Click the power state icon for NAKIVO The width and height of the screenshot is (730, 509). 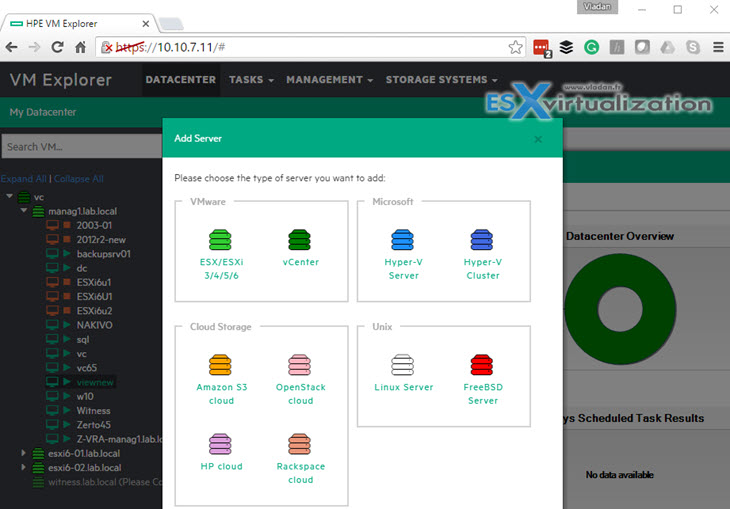[x=67, y=325]
